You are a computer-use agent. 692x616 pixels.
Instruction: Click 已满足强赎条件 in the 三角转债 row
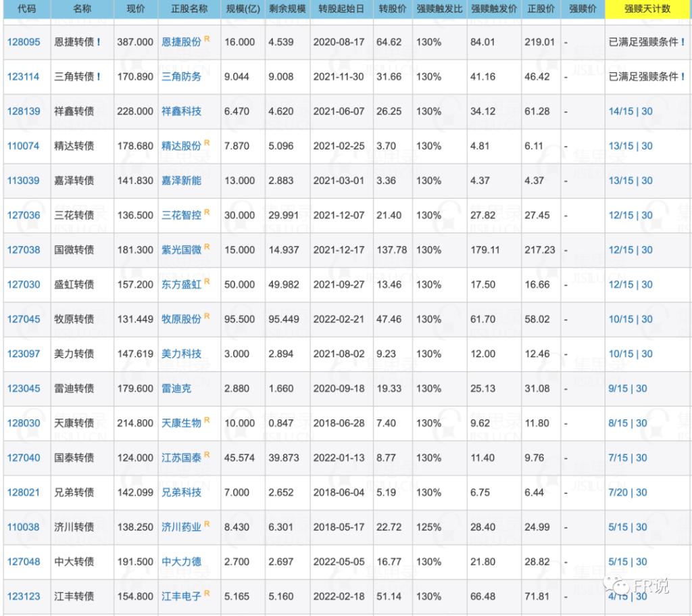coord(643,76)
